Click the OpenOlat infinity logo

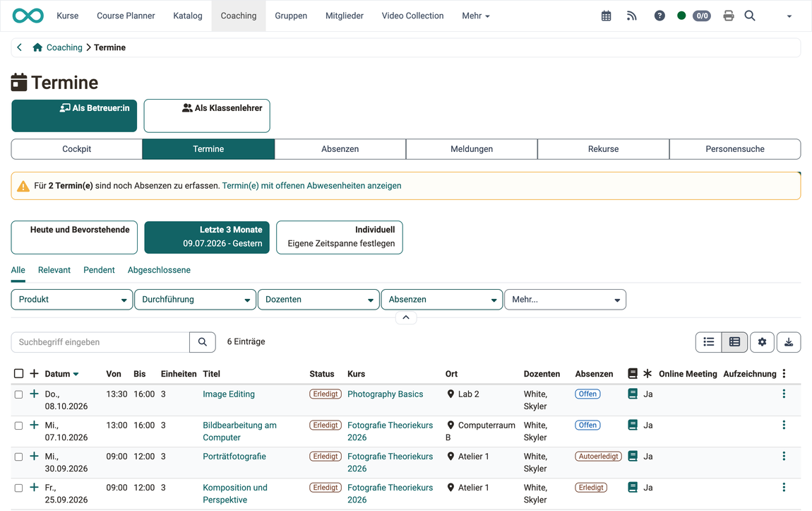[x=28, y=16]
